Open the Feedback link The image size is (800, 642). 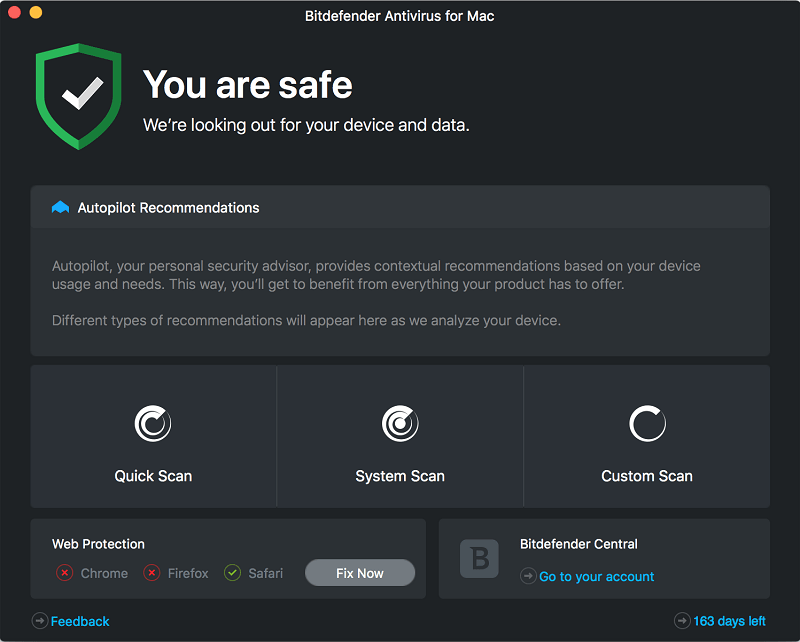(x=80, y=621)
